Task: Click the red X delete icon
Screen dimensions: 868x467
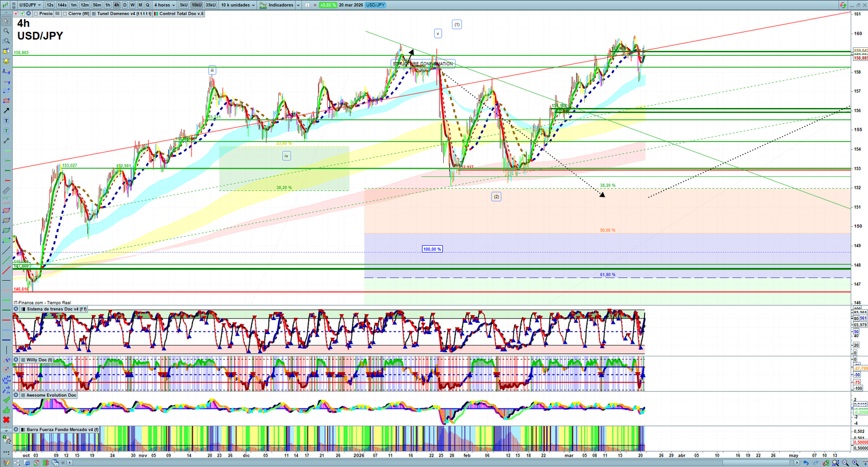Action: [7, 420]
